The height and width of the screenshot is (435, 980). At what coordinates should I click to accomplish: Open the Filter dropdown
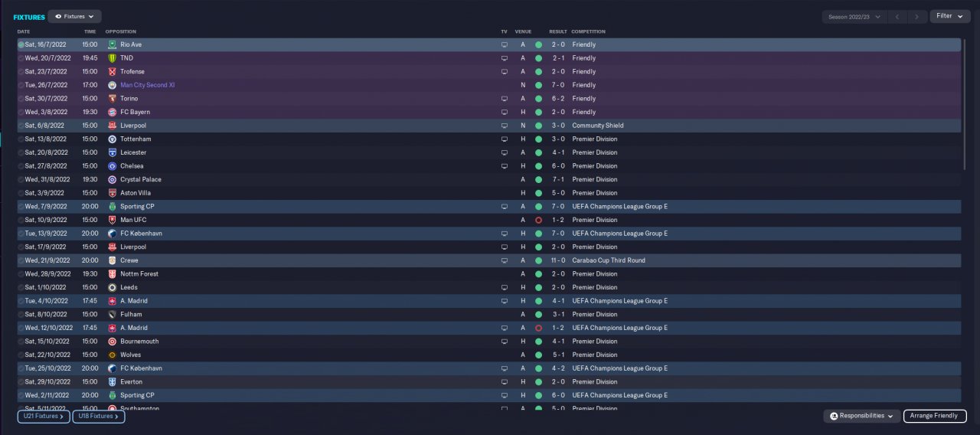point(949,16)
